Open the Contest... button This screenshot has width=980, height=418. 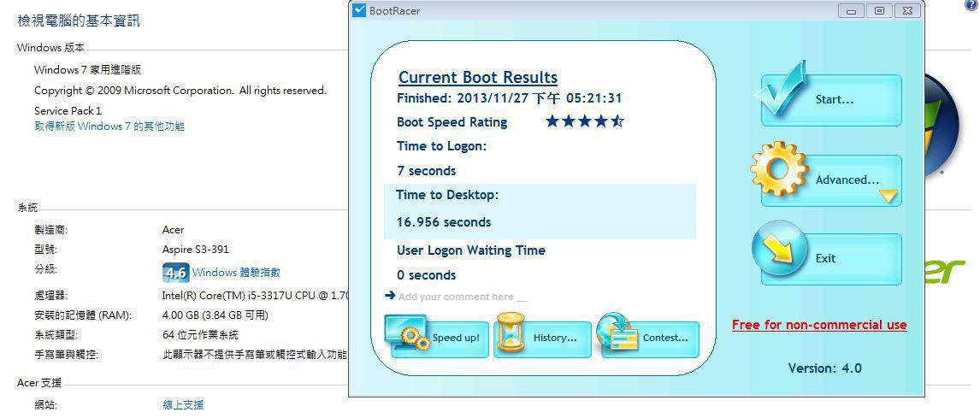click(650, 339)
